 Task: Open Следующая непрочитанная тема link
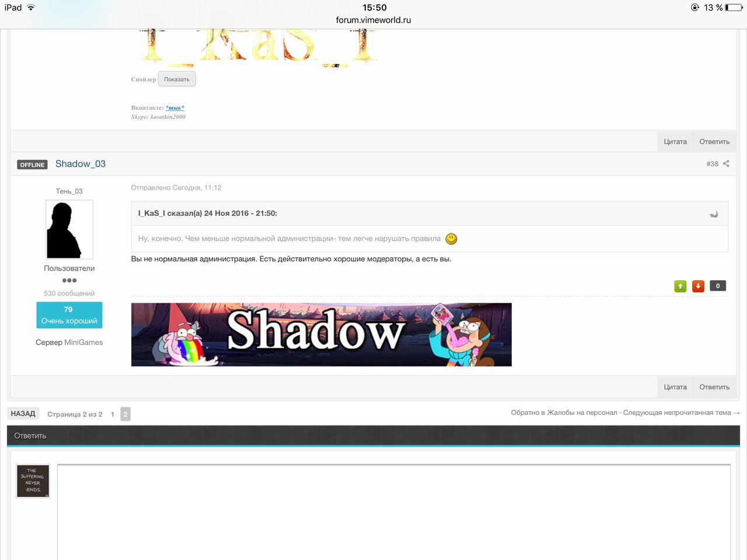pyautogui.click(x=682, y=412)
